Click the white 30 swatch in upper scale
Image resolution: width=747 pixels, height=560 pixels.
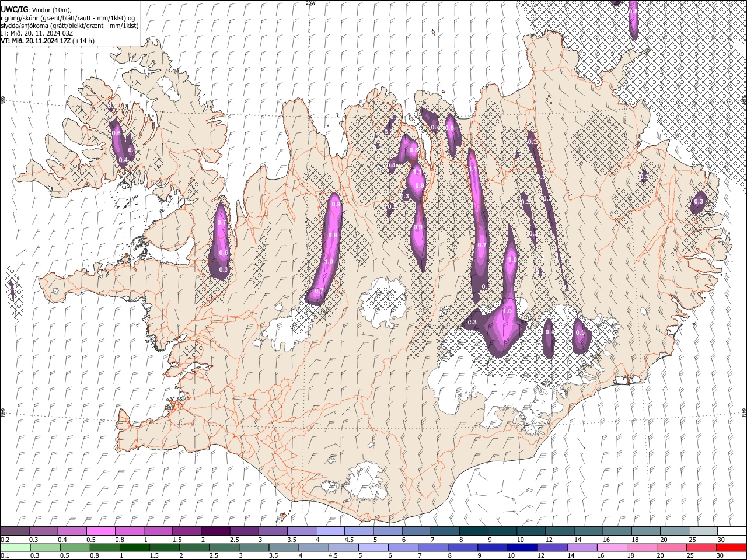[732, 531]
